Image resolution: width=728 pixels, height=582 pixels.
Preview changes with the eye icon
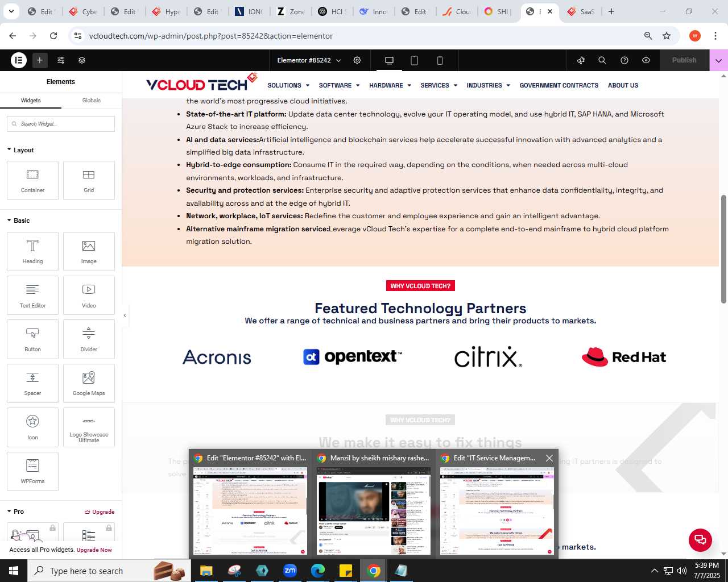click(646, 60)
